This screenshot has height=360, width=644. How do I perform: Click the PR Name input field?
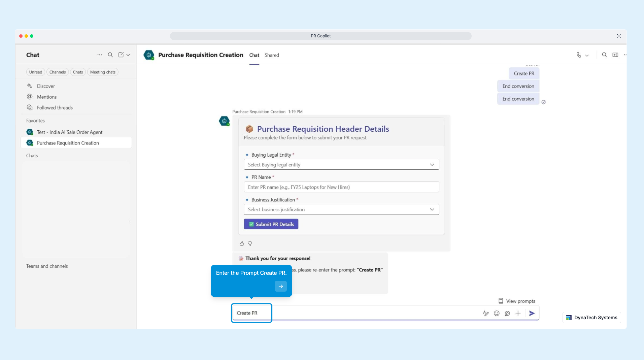point(341,187)
